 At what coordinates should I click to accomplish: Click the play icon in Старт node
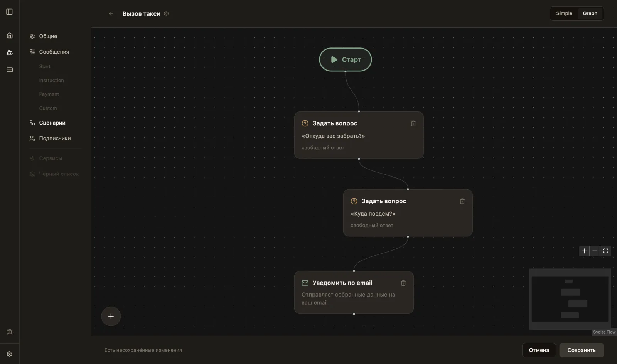[x=334, y=59]
